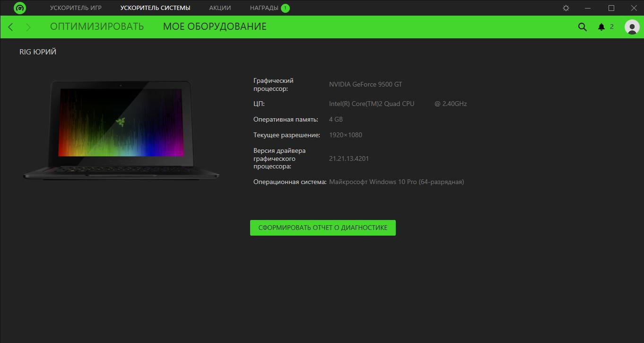644x343 pixels.
Task: Click the RIG ЮРИЙ heading
Action: (38, 52)
